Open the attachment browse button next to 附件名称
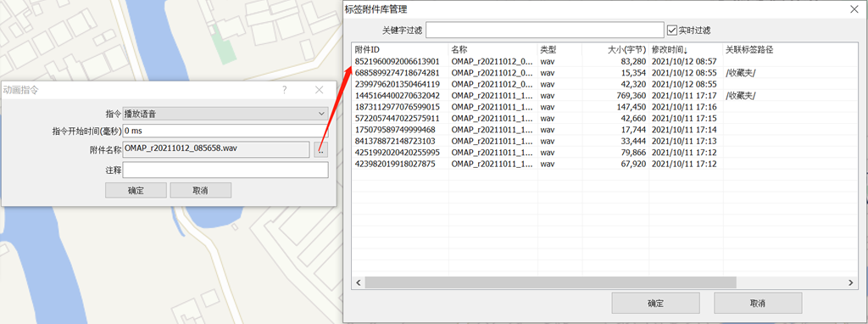The width and height of the screenshot is (868, 324). [321, 149]
